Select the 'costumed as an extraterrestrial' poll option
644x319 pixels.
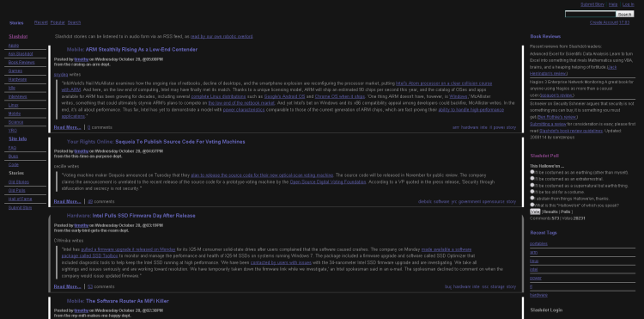click(532, 178)
